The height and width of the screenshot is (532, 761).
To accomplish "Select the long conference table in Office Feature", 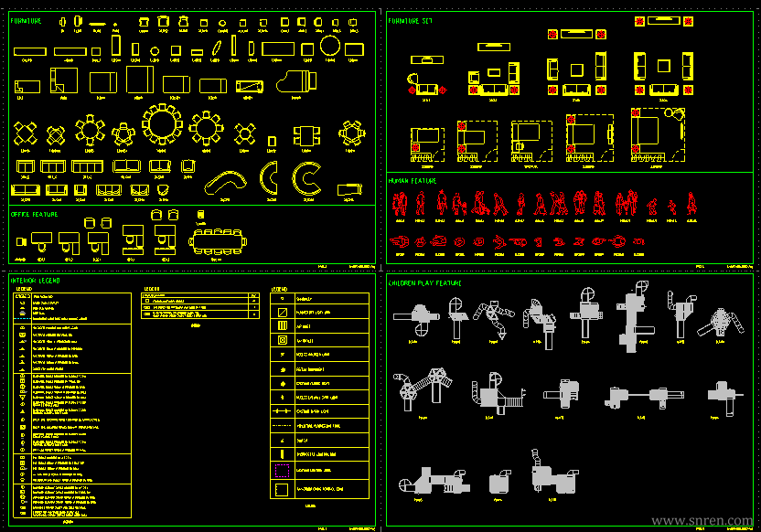I will pos(218,241).
